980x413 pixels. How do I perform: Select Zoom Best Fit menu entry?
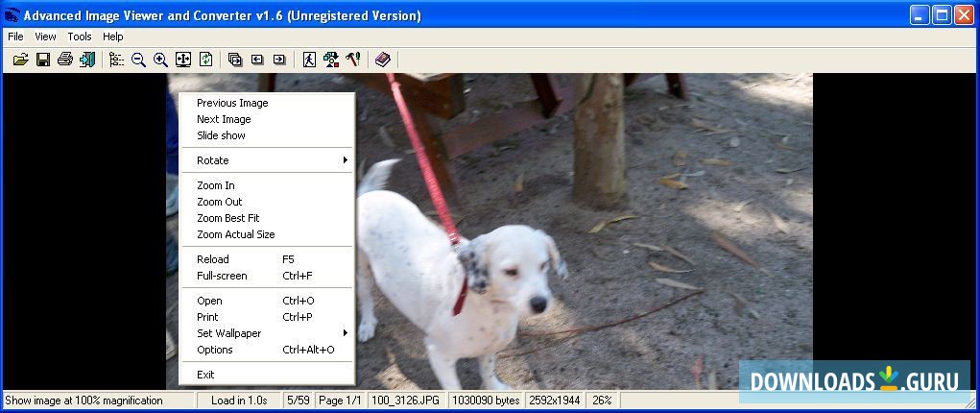coord(267,218)
